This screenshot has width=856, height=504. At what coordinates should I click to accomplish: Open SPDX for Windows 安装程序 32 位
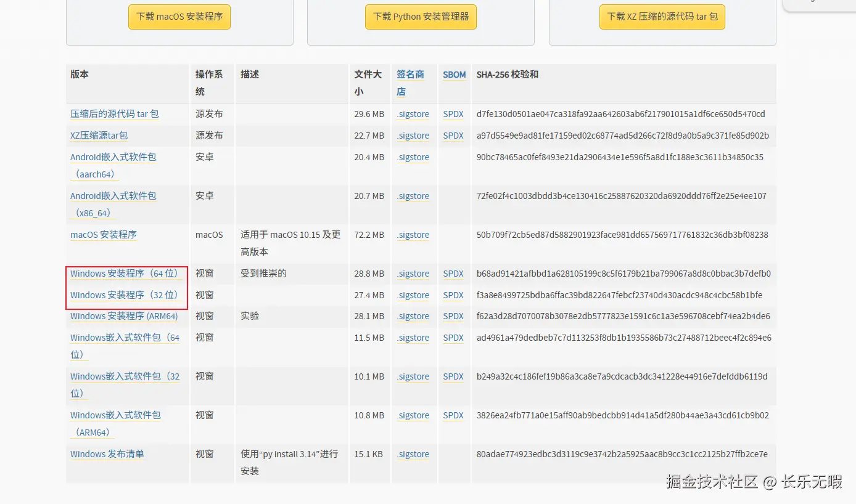(x=453, y=295)
